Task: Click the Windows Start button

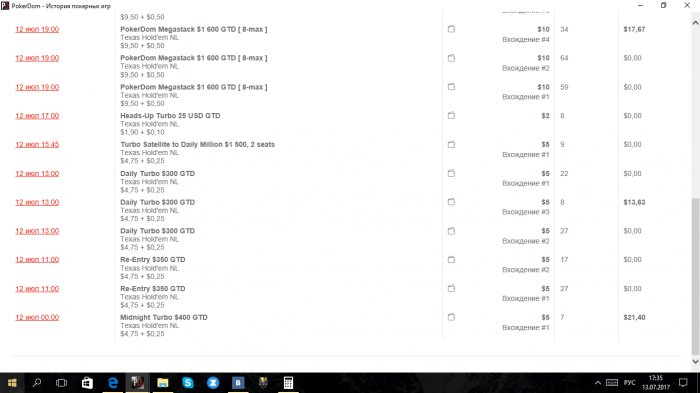Action: pos(12,383)
